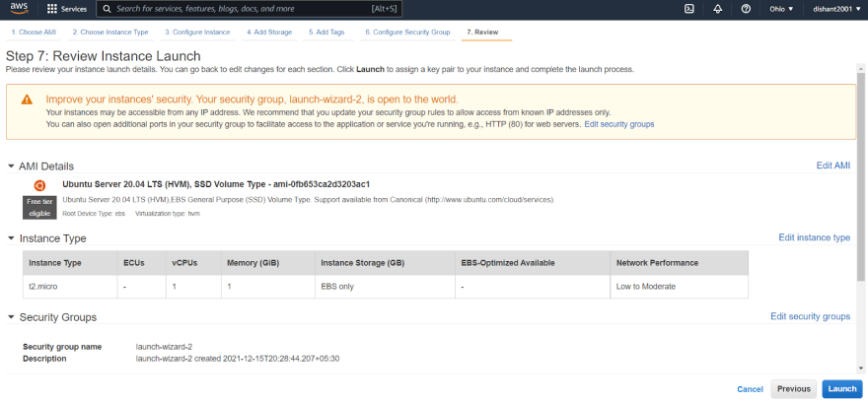Click the vCPUs column header
This screenshot has width=868, height=402.
pos(193,263)
